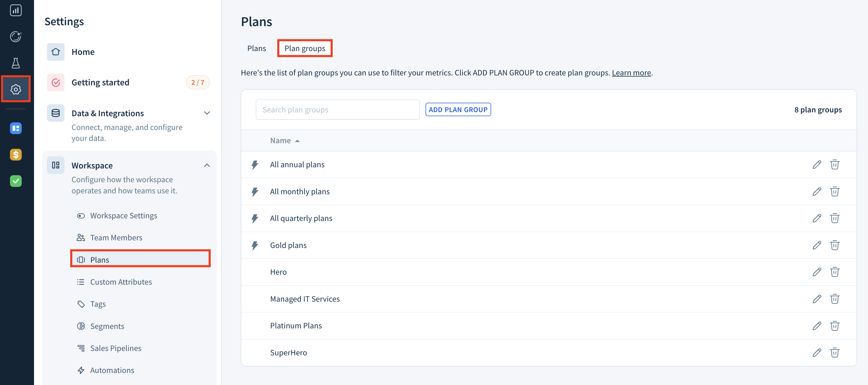The image size is (868, 385).
Task: Open Segments settings
Action: point(107,326)
